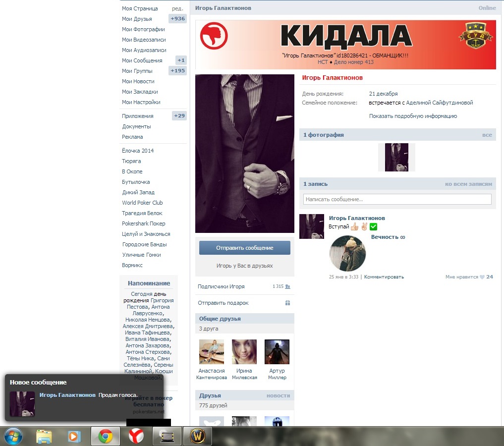The height and width of the screenshot is (446, 504).
Task: Open Мои Новости
Action: coord(138,81)
